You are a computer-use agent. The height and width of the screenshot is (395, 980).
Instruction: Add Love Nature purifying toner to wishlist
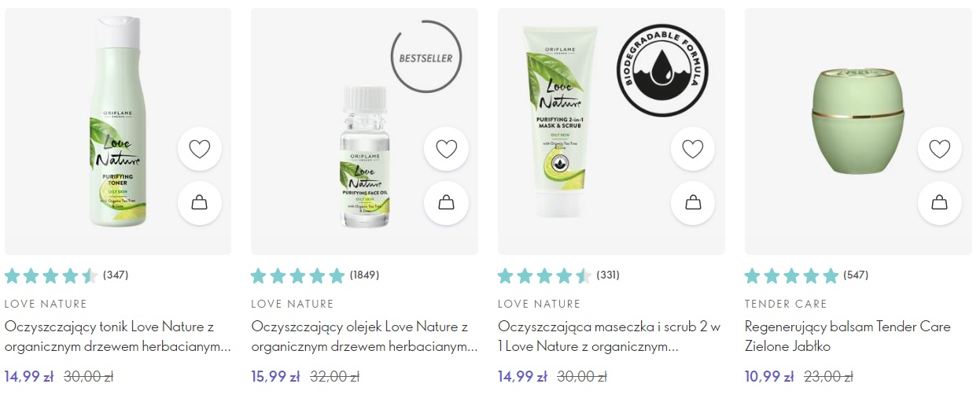click(x=200, y=150)
